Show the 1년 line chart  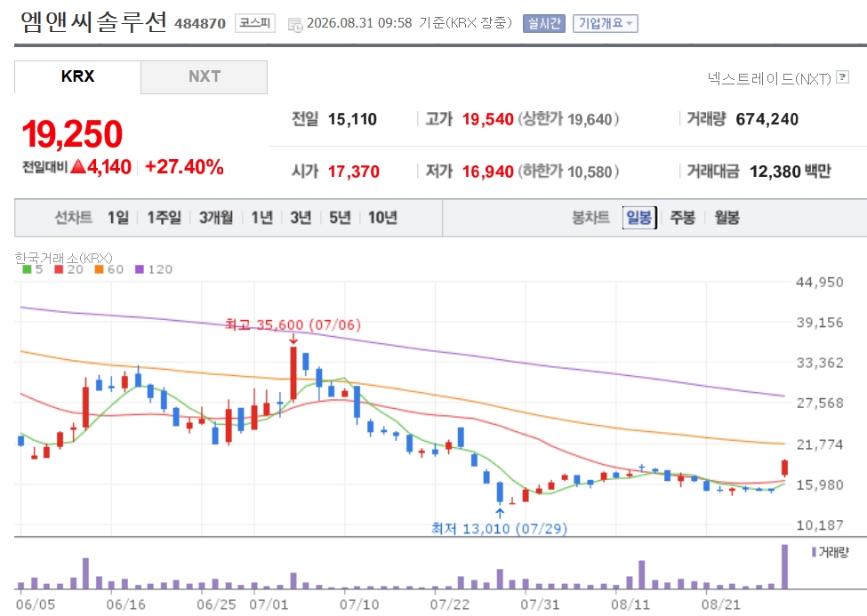(262, 217)
